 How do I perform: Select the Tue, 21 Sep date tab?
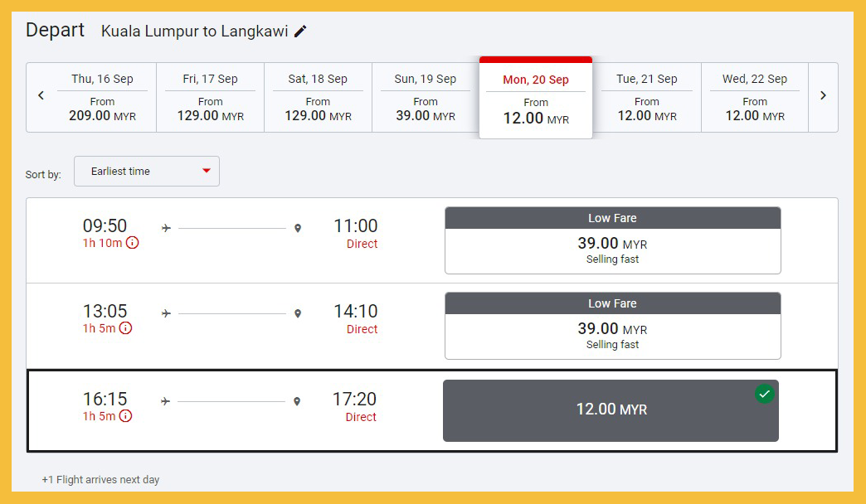pos(647,97)
